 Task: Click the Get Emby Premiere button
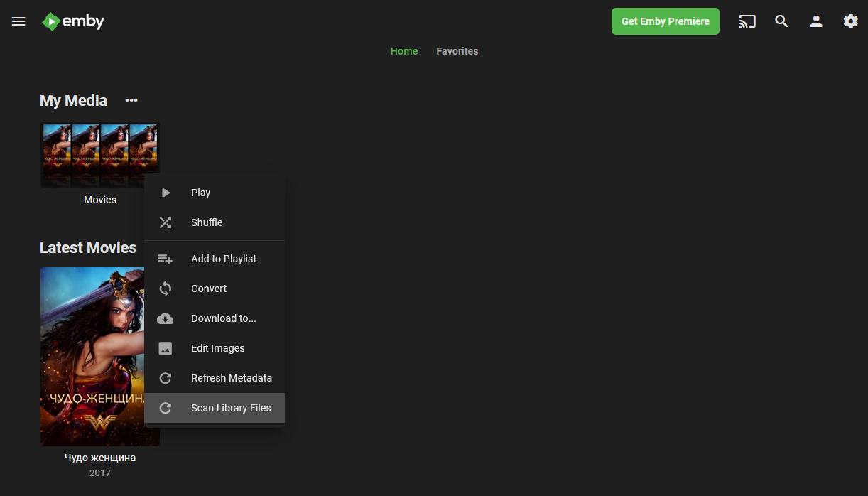666,21
